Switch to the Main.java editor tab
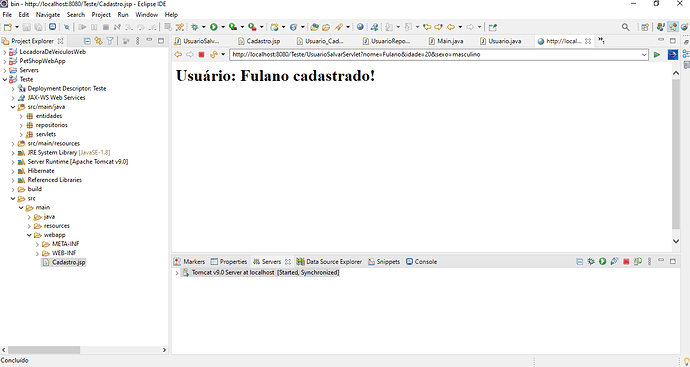The image size is (690, 367). coord(446,41)
